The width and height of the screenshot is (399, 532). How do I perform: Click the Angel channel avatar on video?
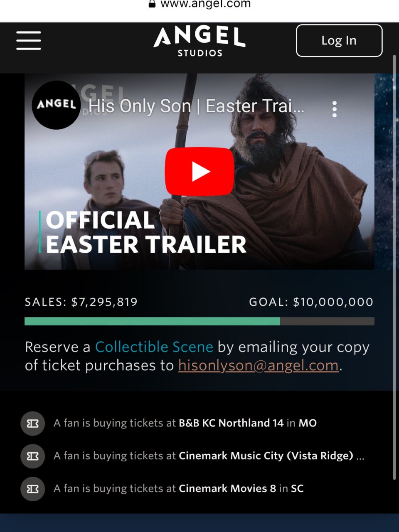[x=56, y=105]
